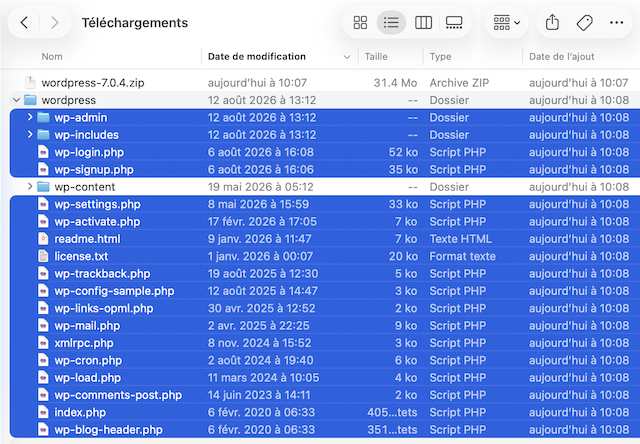Select wp-settings.php file name
The height and width of the screenshot is (444, 640).
tap(98, 204)
